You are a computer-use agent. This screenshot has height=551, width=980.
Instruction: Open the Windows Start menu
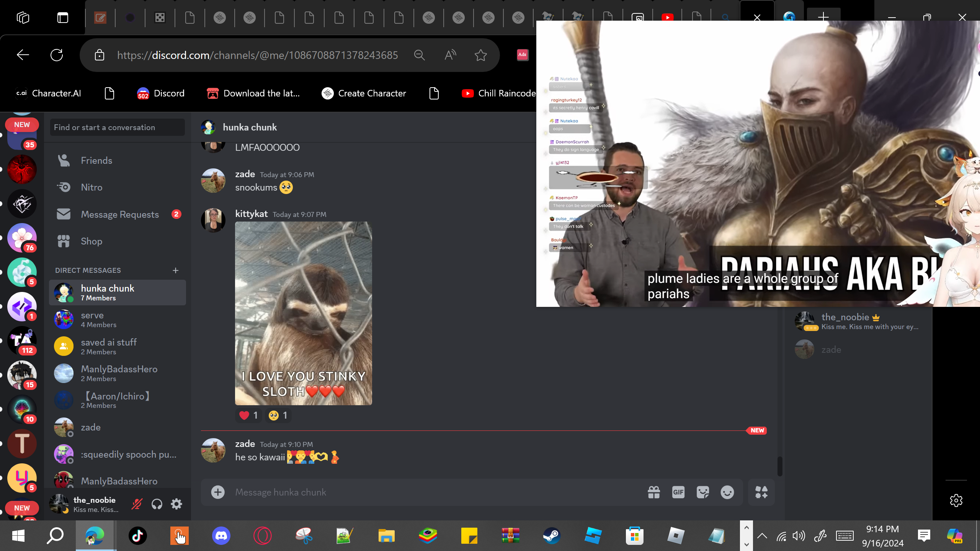[x=18, y=536]
